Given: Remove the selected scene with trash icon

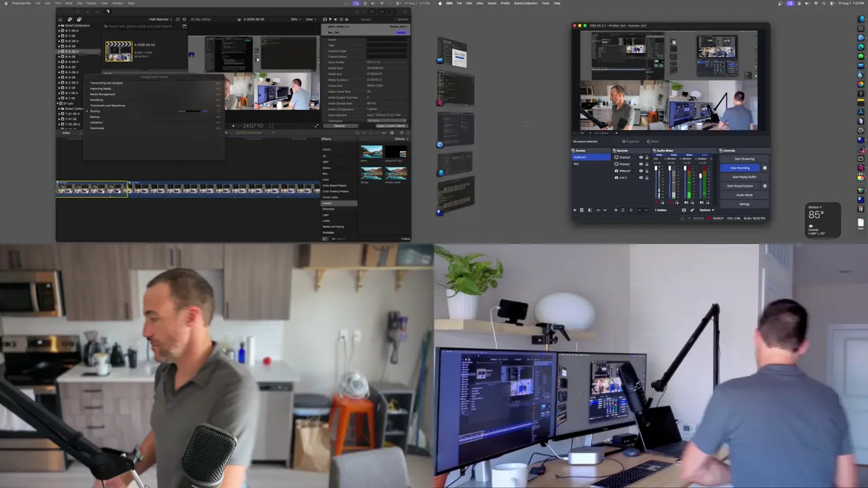Looking at the screenshot, I should click(583, 210).
